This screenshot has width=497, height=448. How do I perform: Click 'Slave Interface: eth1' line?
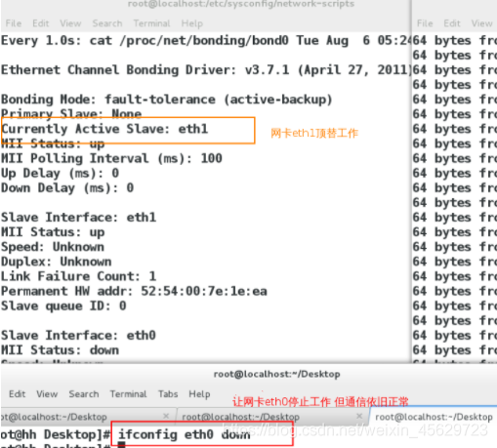78,218
